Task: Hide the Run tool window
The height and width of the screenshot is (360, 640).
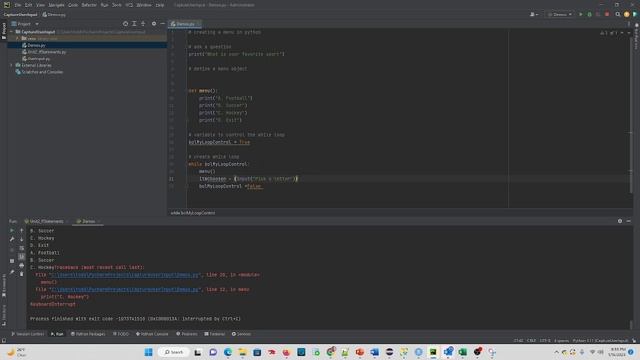Action: pyautogui.click(x=629, y=221)
